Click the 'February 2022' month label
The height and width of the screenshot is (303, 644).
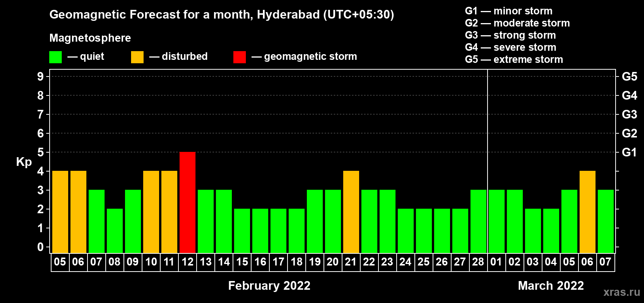[269, 286]
